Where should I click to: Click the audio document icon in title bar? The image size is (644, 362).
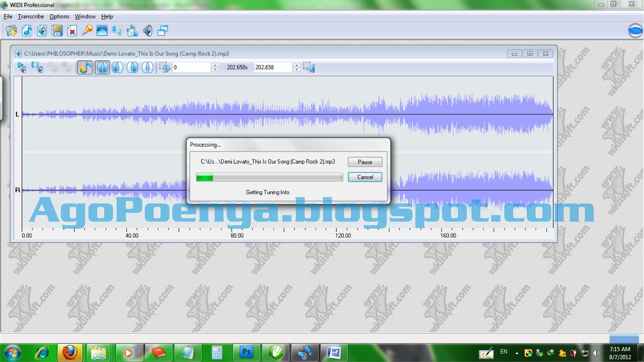[x=19, y=54]
